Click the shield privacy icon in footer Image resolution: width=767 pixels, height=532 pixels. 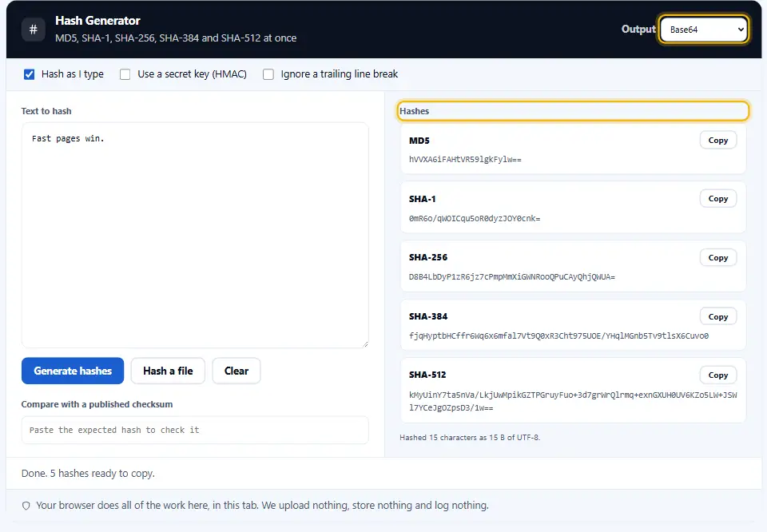point(26,506)
